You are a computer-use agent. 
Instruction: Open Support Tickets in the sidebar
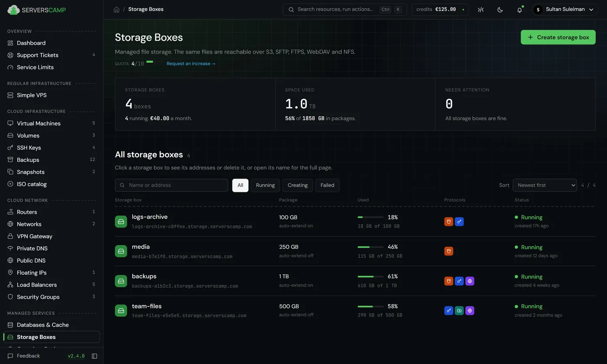click(51, 55)
